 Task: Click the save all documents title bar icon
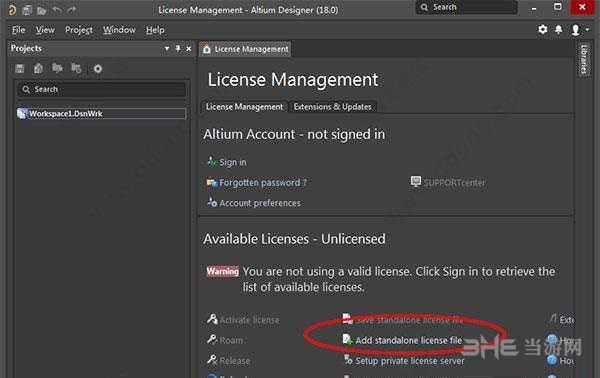click(x=27, y=10)
